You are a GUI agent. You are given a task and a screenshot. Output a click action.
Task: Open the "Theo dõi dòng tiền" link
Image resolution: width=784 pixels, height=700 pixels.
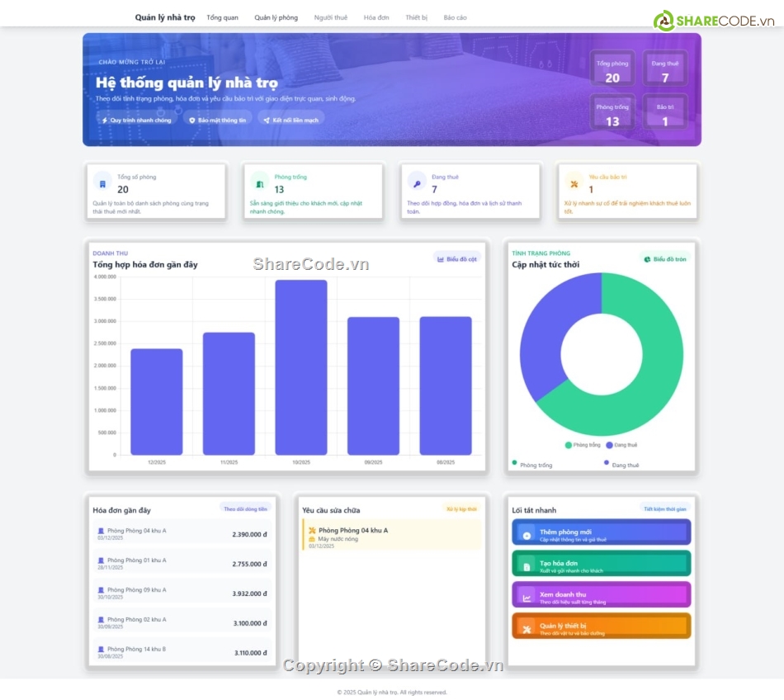click(x=246, y=510)
